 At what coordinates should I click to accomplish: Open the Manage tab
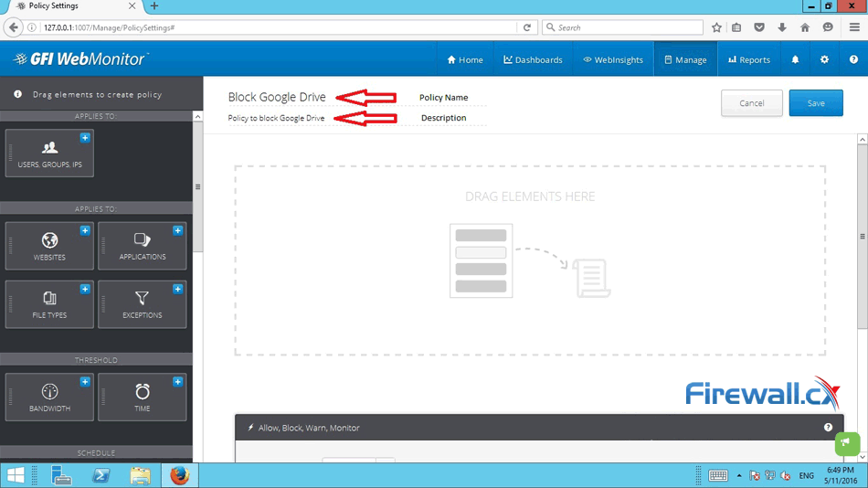click(x=685, y=59)
